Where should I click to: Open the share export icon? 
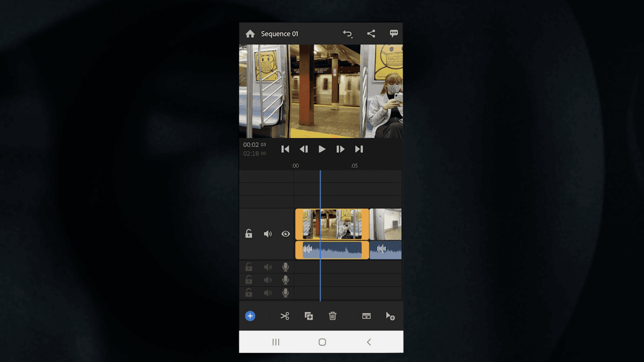coord(371,34)
